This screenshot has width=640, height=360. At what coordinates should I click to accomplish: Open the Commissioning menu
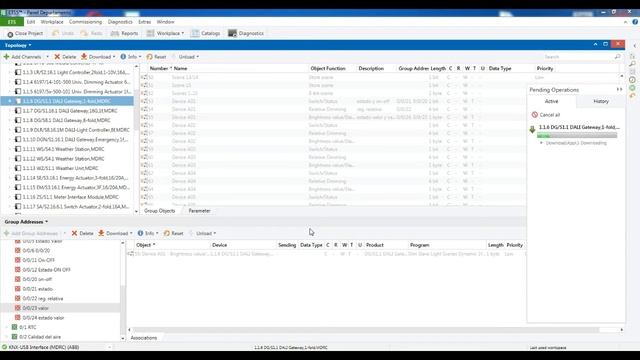85,22
